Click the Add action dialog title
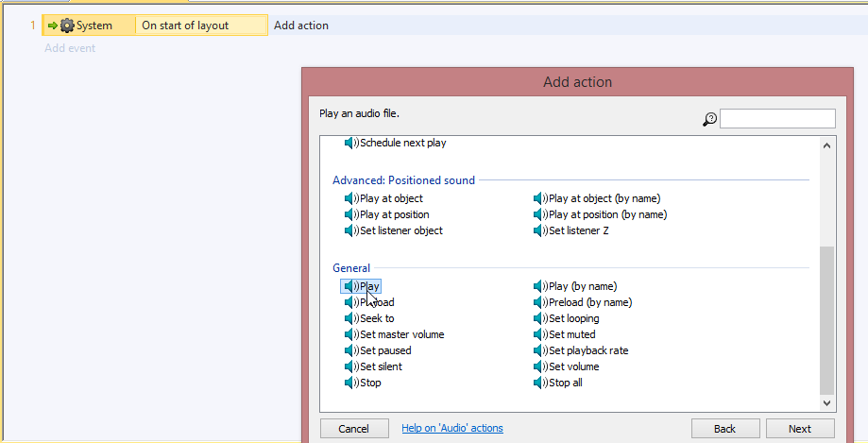Image resolution: width=868 pixels, height=443 pixels. click(x=577, y=82)
